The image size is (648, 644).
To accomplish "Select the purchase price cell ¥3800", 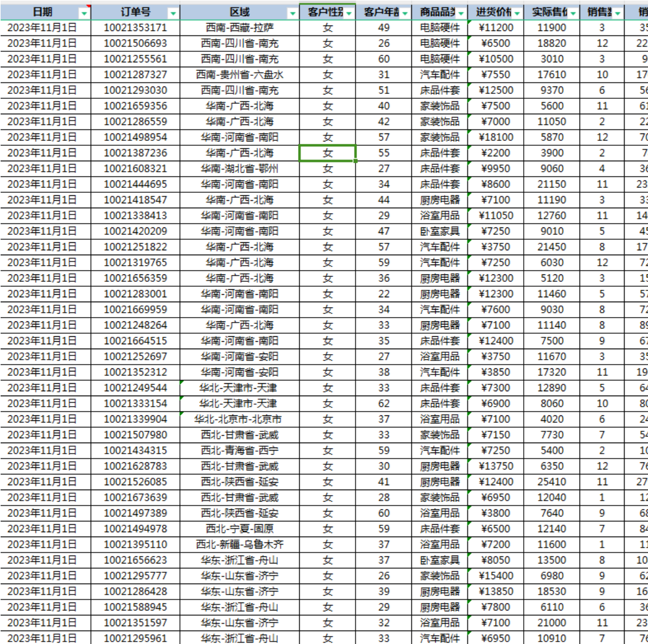I will [x=496, y=514].
